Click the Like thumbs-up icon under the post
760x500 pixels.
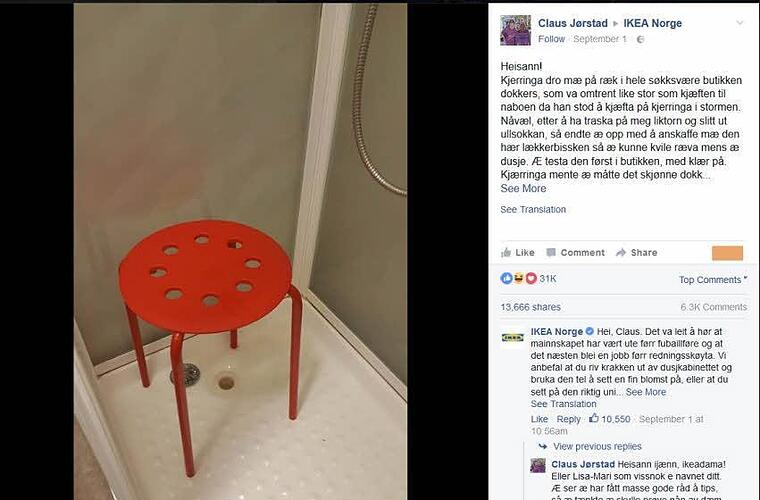click(506, 252)
